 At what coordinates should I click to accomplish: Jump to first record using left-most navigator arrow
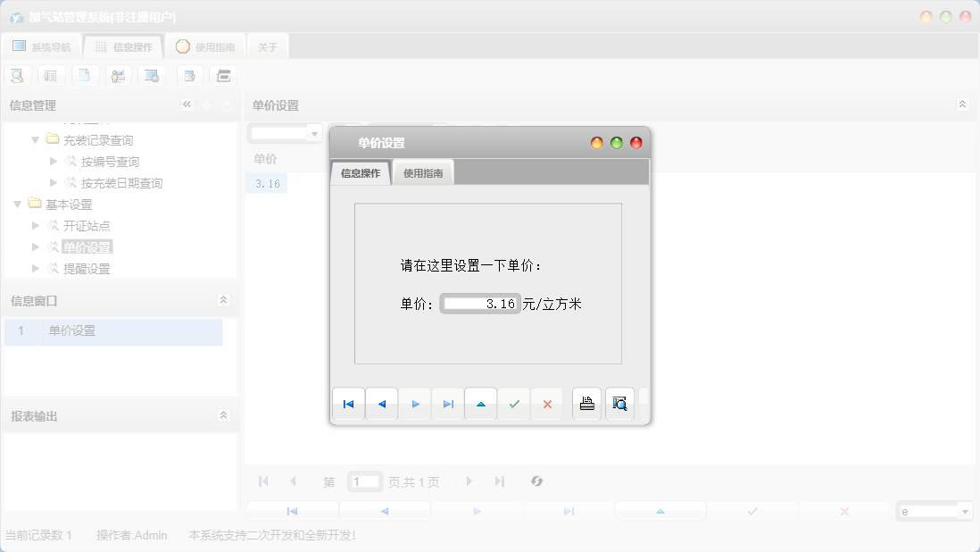pyautogui.click(x=348, y=404)
